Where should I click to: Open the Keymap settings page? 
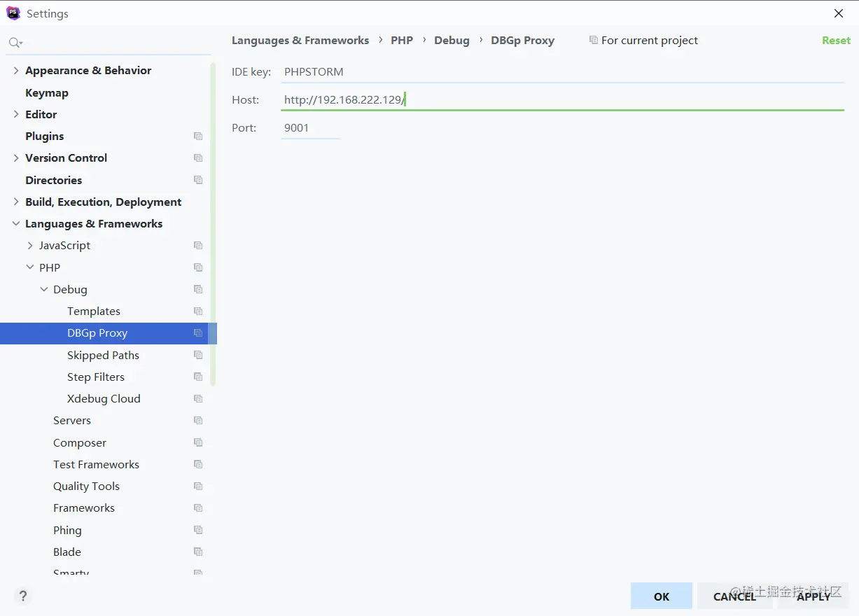pos(47,92)
